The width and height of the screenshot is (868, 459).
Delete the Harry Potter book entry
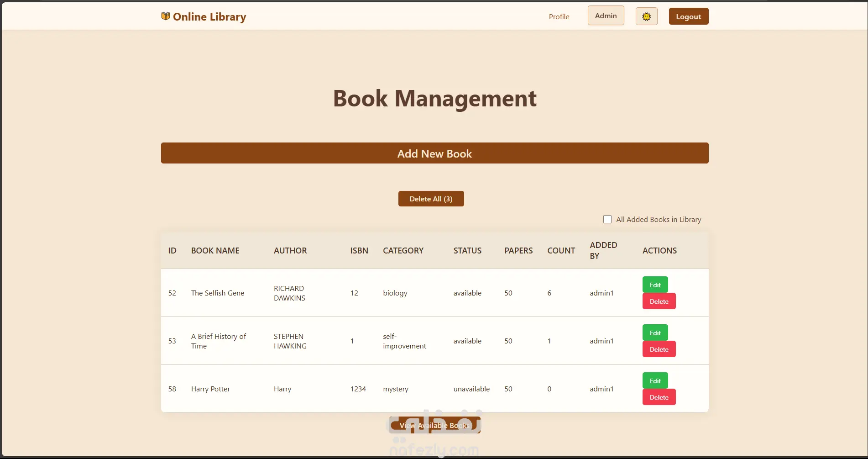[659, 397]
